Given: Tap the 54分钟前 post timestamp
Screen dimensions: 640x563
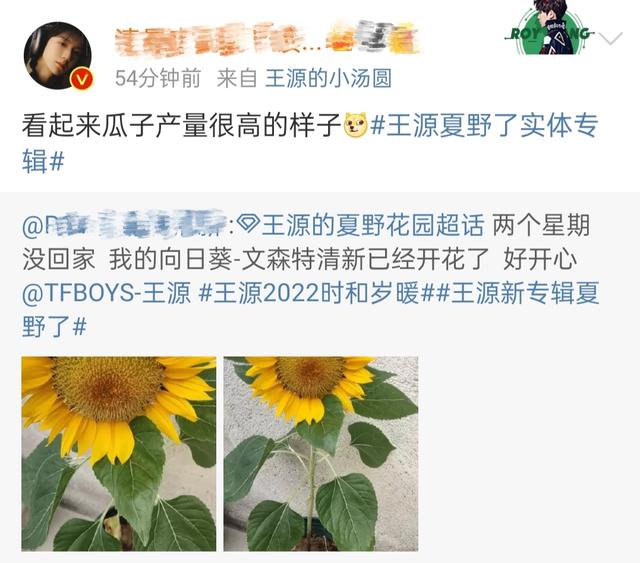Looking at the screenshot, I should pyautogui.click(x=158, y=78).
